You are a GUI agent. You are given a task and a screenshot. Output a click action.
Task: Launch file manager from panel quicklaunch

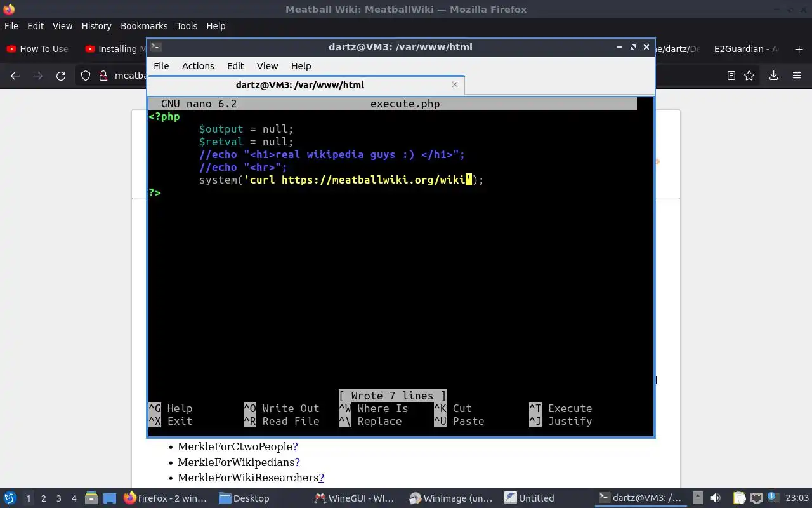91,498
